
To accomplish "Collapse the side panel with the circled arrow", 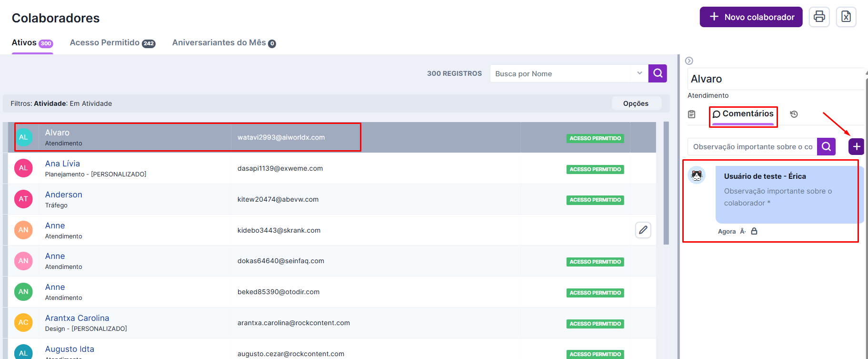I will pyautogui.click(x=689, y=61).
